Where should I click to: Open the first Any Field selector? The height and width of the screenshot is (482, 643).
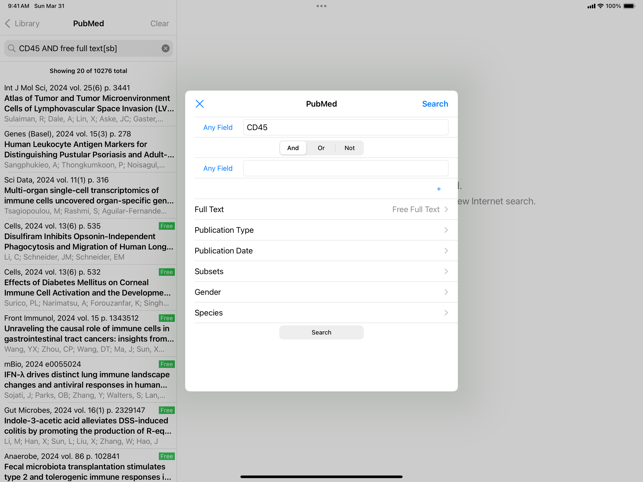point(218,128)
